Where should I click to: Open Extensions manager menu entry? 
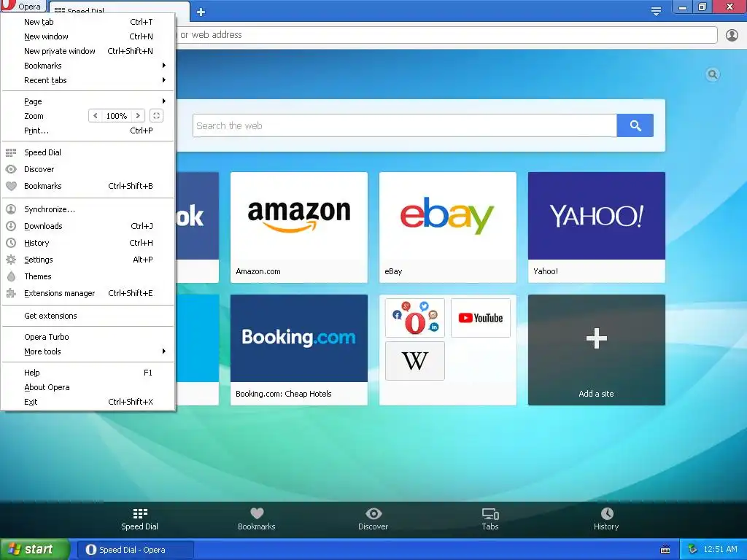click(x=88, y=293)
